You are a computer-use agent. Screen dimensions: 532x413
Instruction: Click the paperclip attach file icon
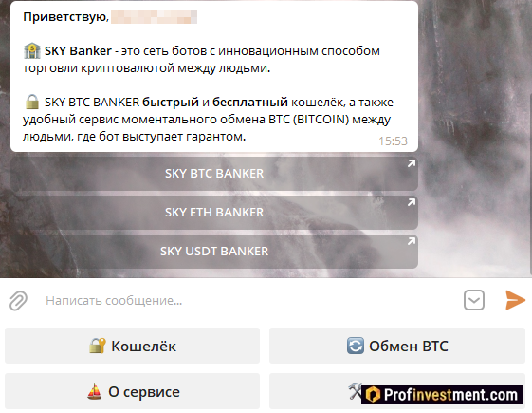(18, 301)
